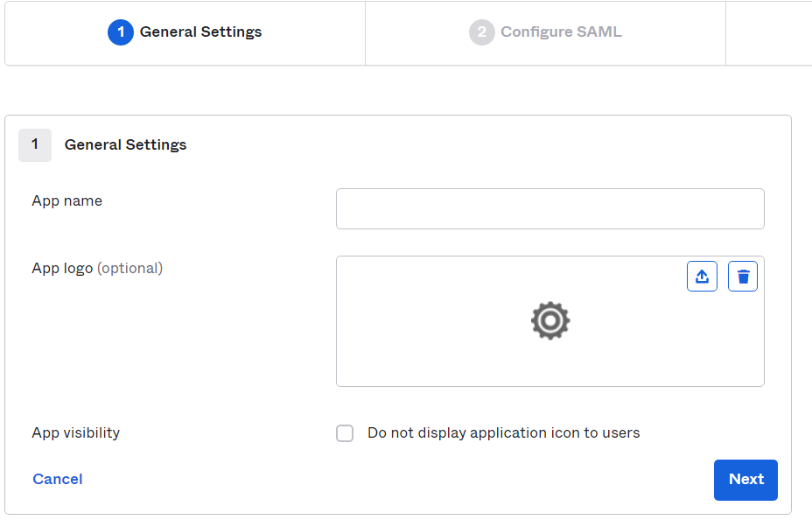
Task: Click the blue step 1 circle
Action: (x=120, y=32)
